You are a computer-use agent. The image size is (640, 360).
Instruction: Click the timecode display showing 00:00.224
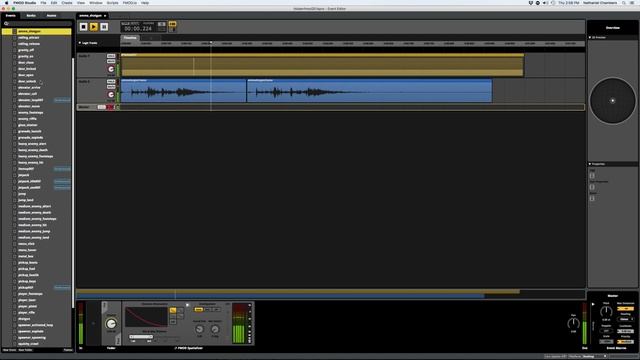[138, 29]
